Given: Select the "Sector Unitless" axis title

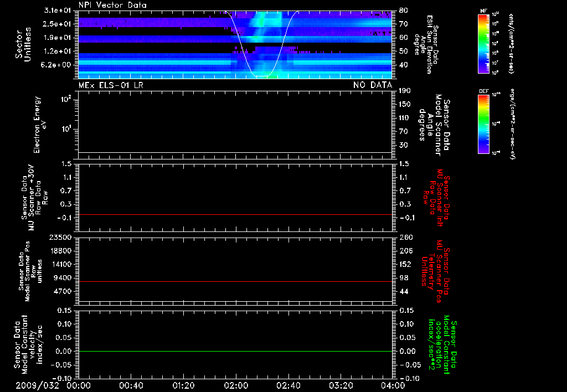Looking at the screenshot, I should click(x=23, y=44).
